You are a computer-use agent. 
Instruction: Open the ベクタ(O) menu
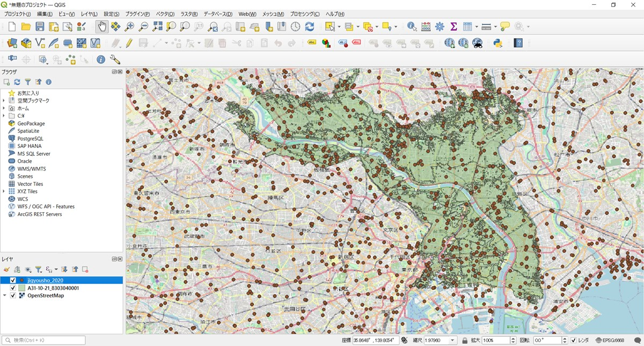(x=165, y=14)
